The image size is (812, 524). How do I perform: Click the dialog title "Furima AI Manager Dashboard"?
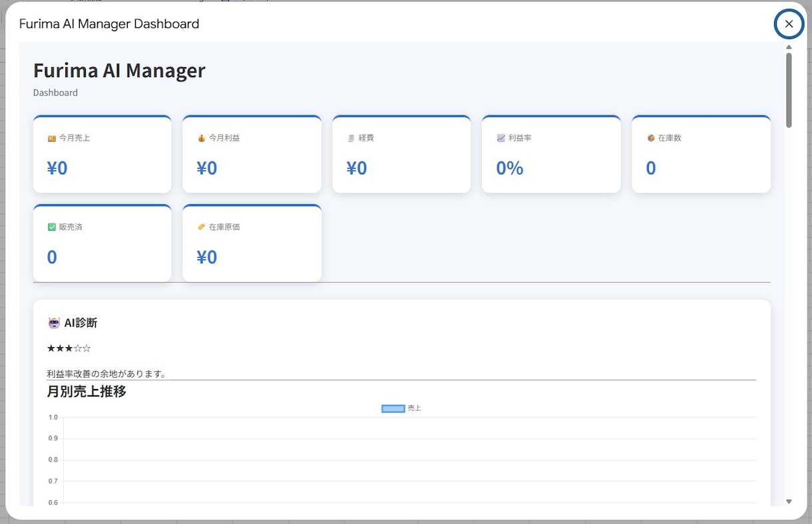coord(109,24)
